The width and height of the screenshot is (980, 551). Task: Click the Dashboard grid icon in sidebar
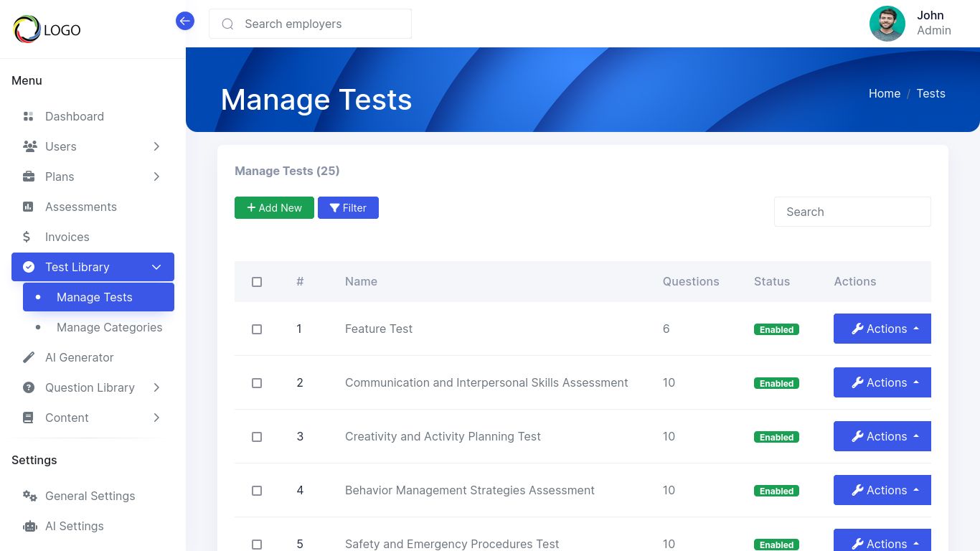pyautogui.click(x=29, y=116)
